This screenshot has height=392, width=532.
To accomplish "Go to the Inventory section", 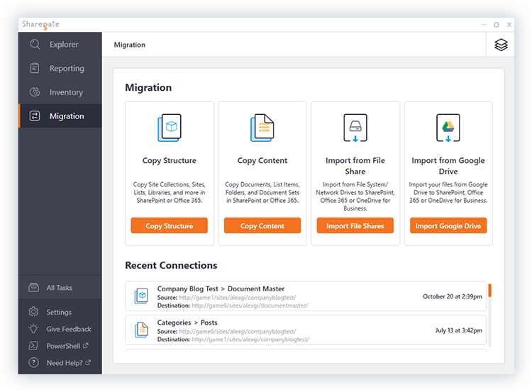I will pyautogui.click(x=60, y=92).
